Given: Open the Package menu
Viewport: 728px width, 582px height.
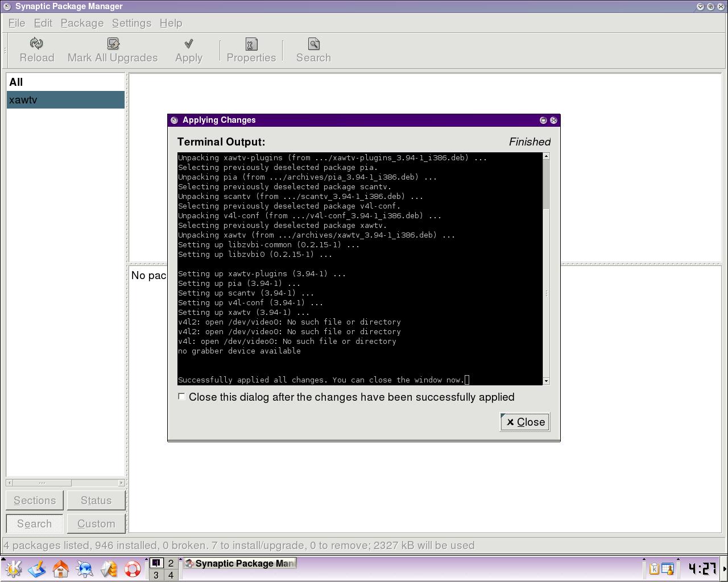Looking at the screenshot, I should tap(82, 23).
